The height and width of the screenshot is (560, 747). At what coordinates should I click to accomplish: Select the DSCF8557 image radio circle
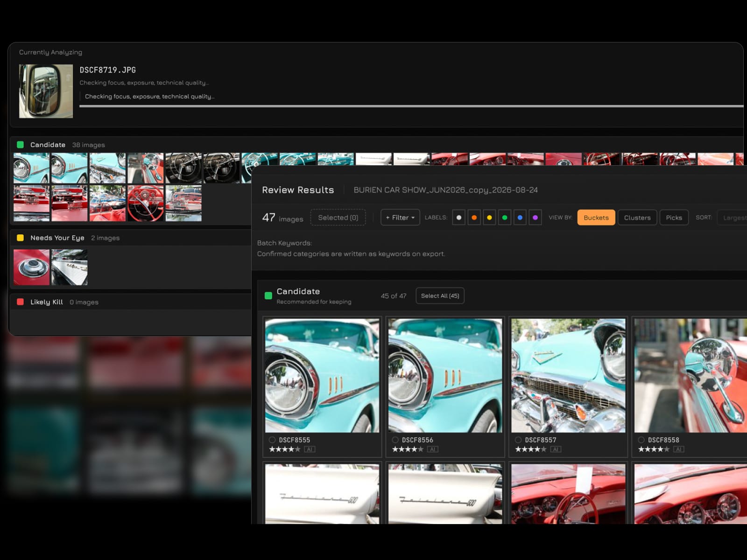pos(518,440)
